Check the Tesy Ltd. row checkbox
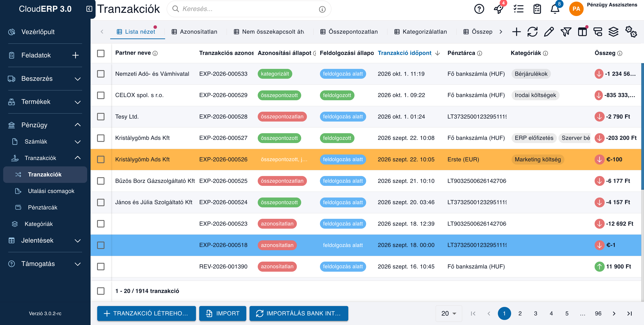This screenshot has height=325, width=644. tap(101, 116)
